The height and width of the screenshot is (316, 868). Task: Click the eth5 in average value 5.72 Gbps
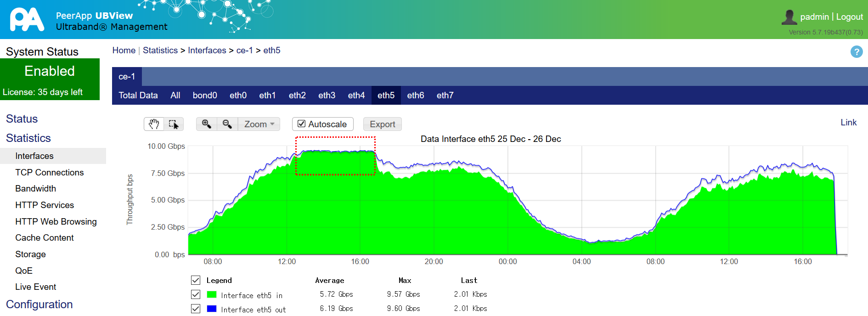(x=336, y=294)
